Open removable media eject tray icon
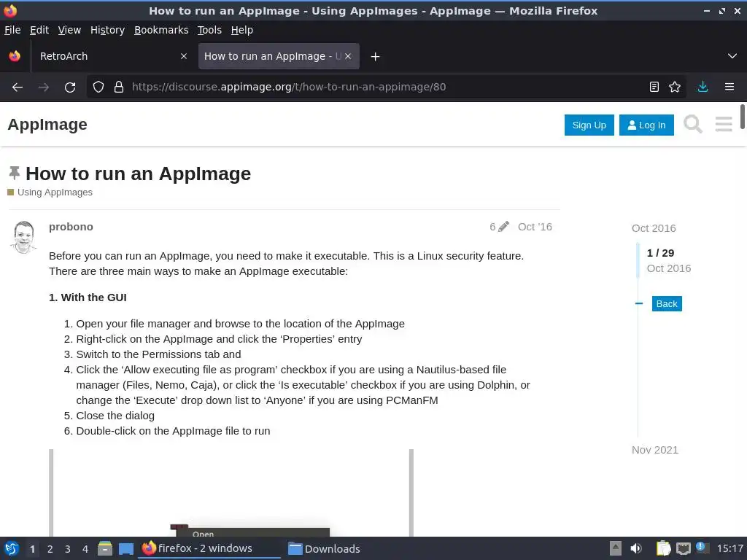Viewport: 747px width, 560px height. click(616, 548)
